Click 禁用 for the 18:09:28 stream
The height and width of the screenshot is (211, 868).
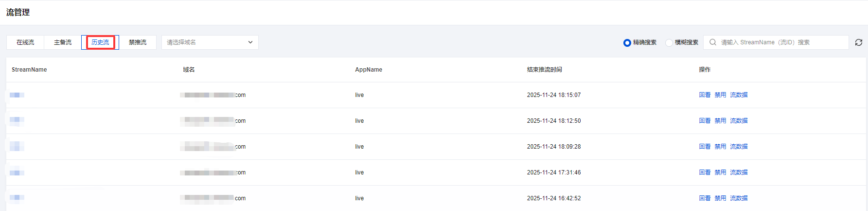point(720,147)
